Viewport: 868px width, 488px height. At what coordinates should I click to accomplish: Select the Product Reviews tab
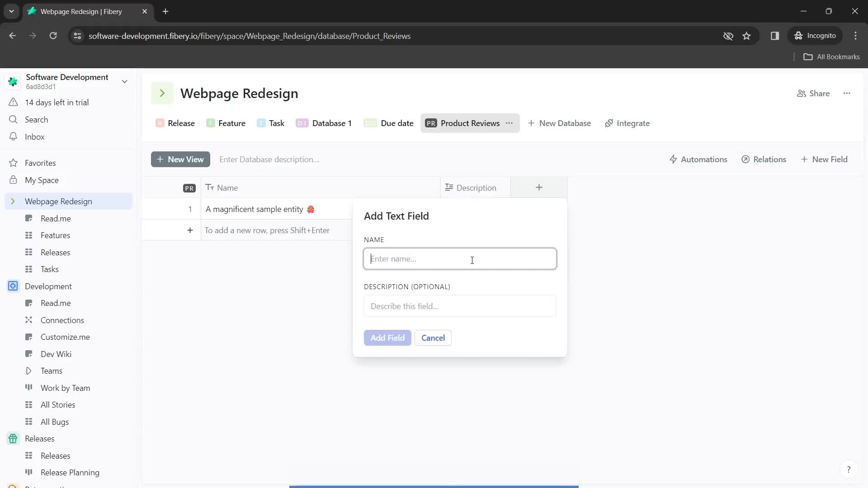pos(464,123)
